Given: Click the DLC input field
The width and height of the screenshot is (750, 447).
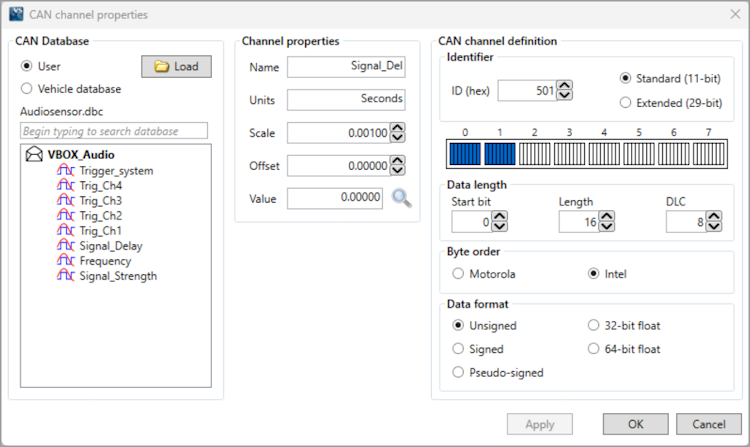Looking at the screenshot, I should [x=686, y=222].
